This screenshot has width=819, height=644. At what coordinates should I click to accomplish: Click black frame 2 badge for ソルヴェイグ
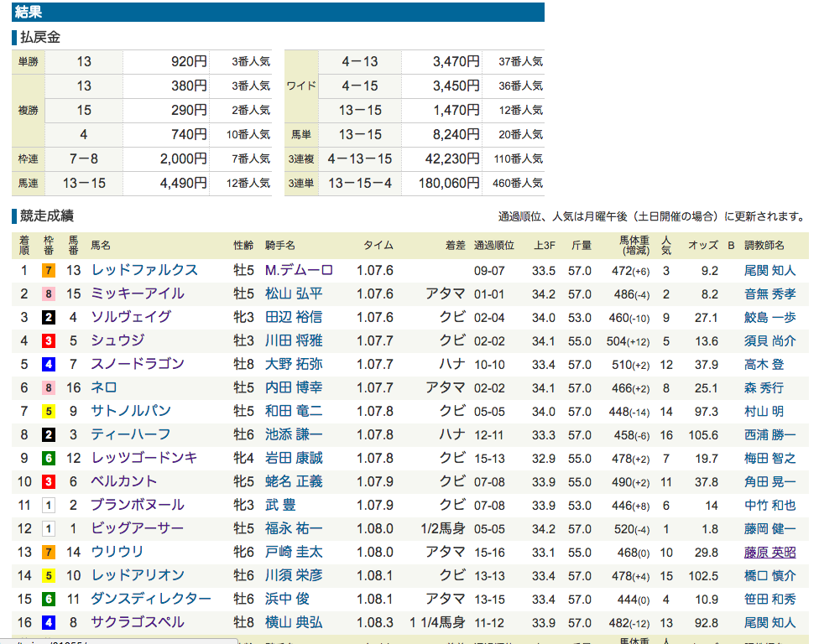click(x=49, y=317)
